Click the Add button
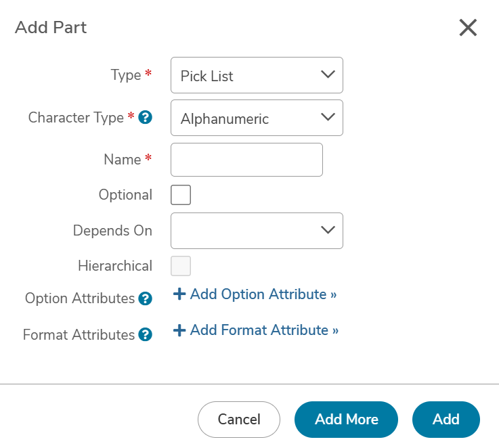499x448 pixels. tap(446, 420)
